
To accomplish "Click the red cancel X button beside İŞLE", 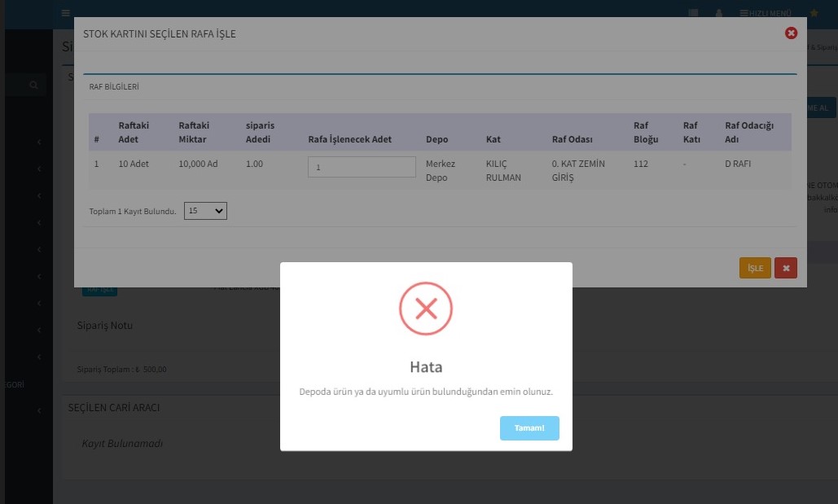I will click(785, 268).
